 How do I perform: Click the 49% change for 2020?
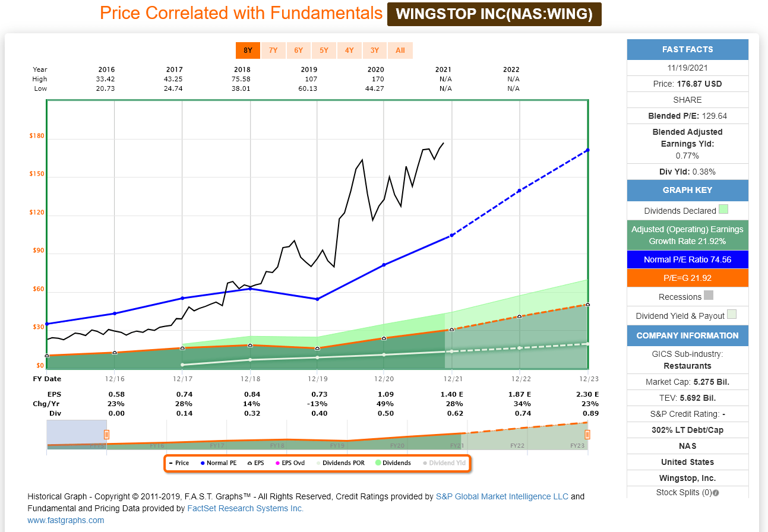[384, 404]
